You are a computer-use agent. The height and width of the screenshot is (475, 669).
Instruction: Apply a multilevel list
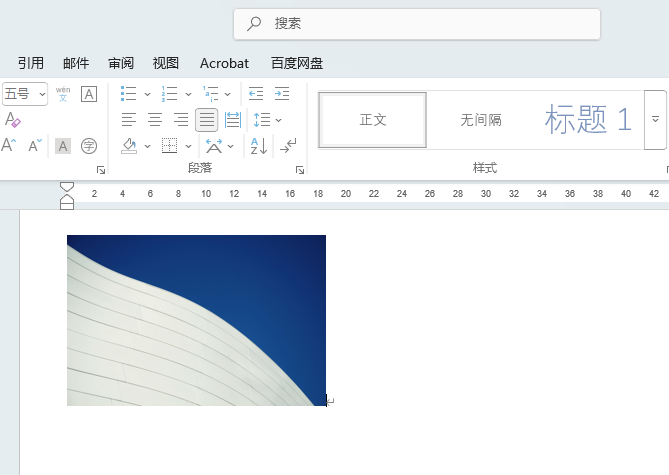[x=210, y=94]
